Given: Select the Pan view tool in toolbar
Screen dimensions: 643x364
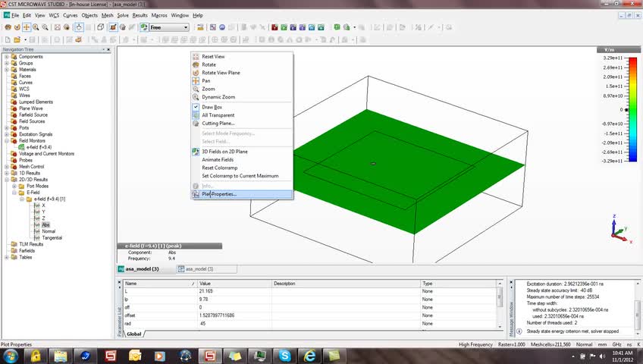Looking at the screenshot, I should click(x=27, y=27).
